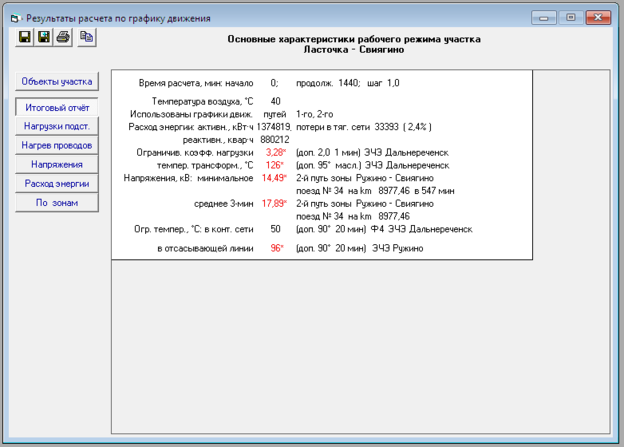
Task: Open the Нагрузки подст. view
Action: 57,126
